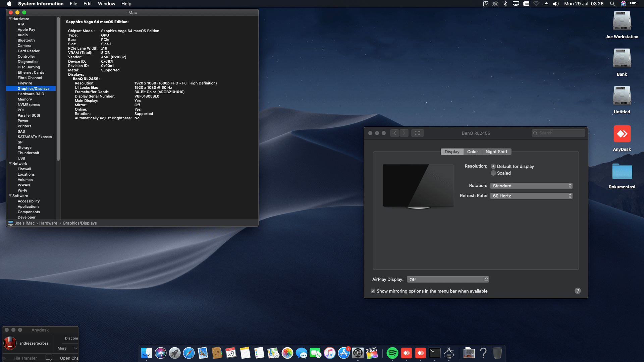644x362 pixels.
Task: Open the File menu
Action: 73,4
